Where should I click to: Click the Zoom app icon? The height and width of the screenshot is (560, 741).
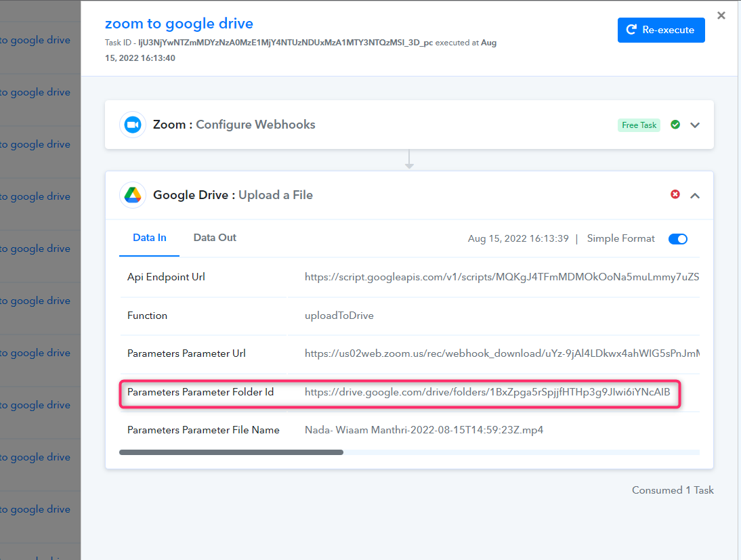[133, 125]
